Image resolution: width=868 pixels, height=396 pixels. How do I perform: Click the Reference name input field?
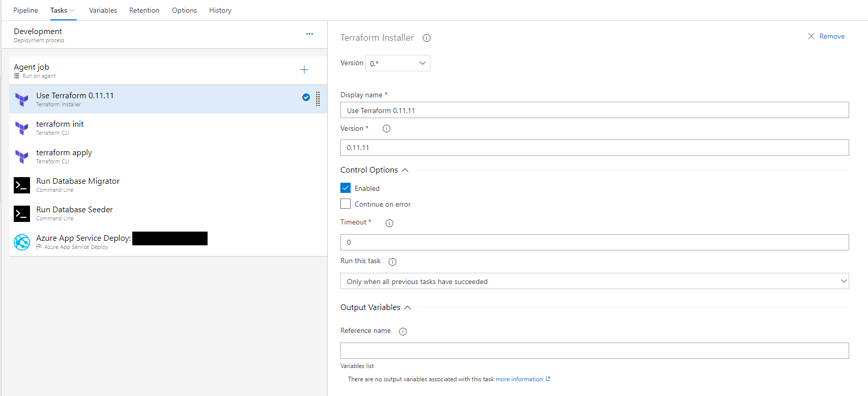(x=594, y=351)
